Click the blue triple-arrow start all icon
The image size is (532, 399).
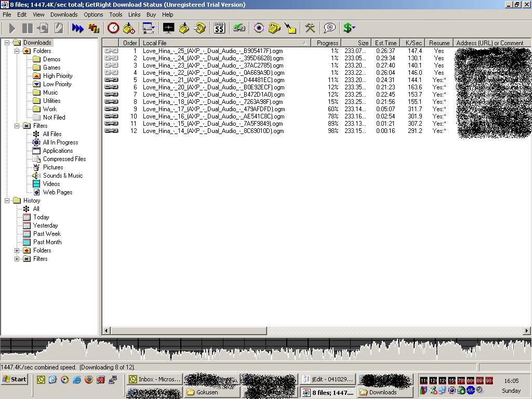click(78, 28)
